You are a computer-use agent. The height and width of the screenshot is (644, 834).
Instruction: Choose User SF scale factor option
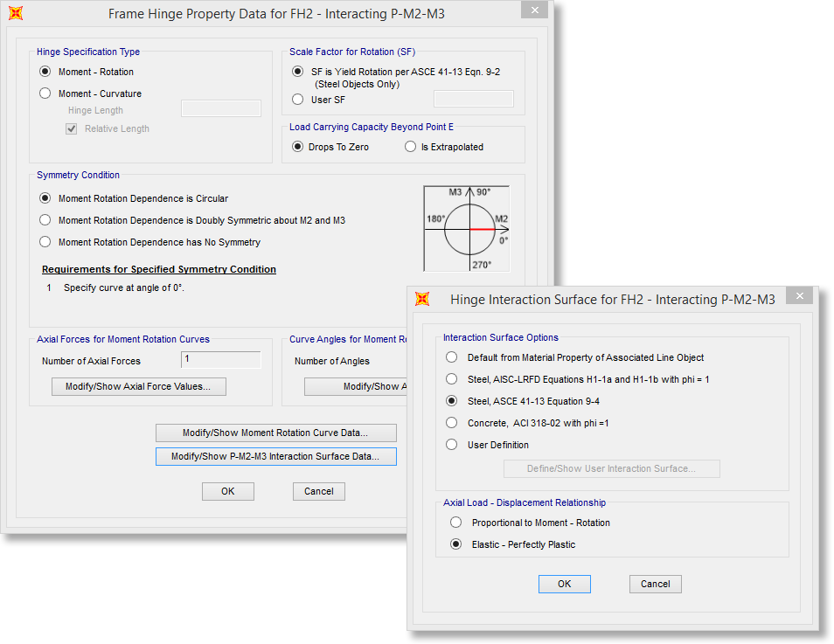click(298, 100)
